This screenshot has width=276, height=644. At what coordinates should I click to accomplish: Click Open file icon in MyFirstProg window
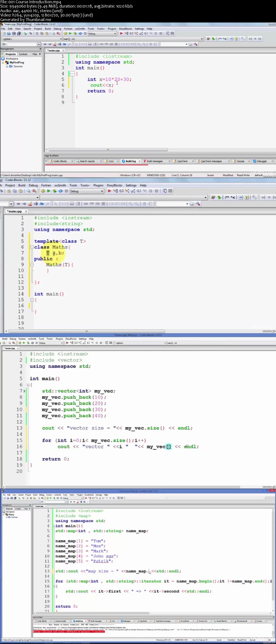[x=9, y=33]
